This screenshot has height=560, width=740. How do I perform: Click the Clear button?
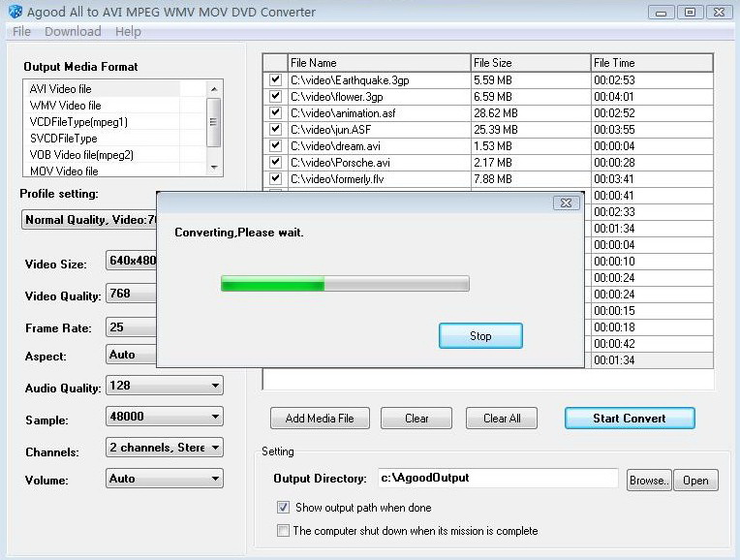[416, 419]
